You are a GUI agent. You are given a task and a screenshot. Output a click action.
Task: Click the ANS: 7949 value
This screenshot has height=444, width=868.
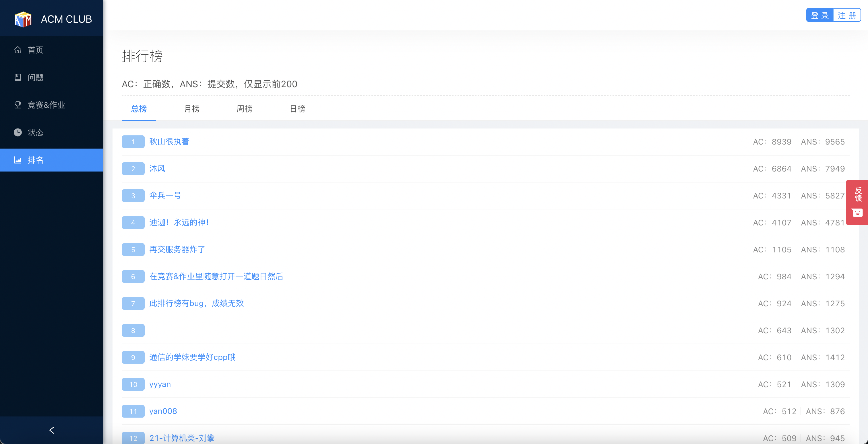coord(823,169)
